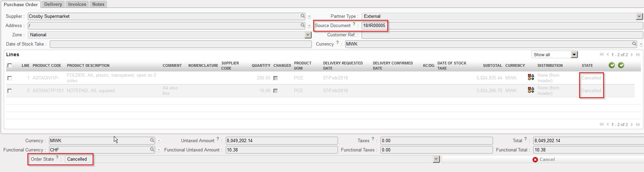644x172 pixels.
Task: Open distribution icon for NOTEPAD line
Action: click(x=531, y=90)
